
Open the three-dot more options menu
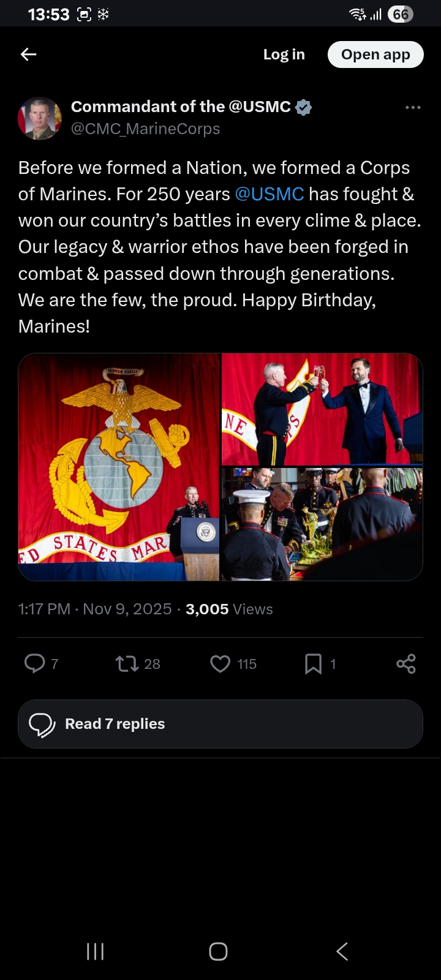pyautogui.click(x=413, y=107)
